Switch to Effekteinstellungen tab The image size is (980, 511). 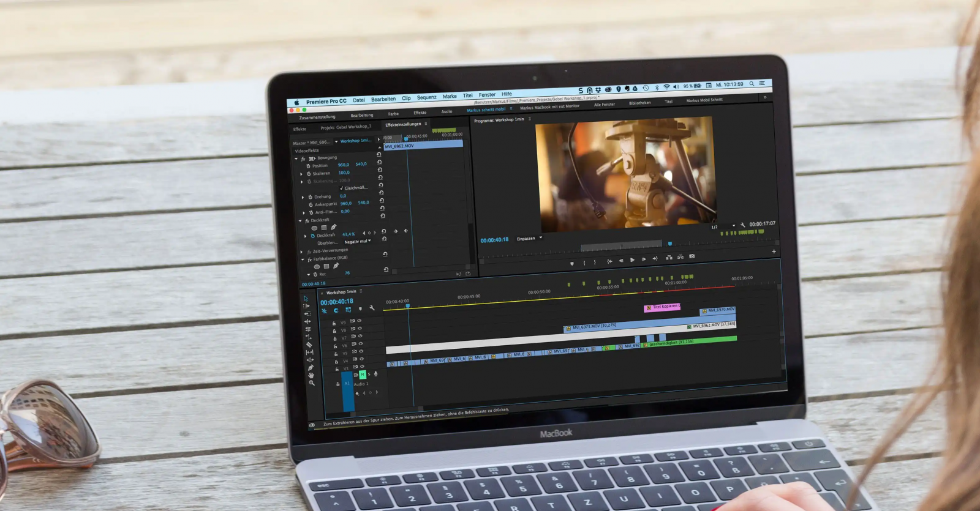tap(403, 124)
